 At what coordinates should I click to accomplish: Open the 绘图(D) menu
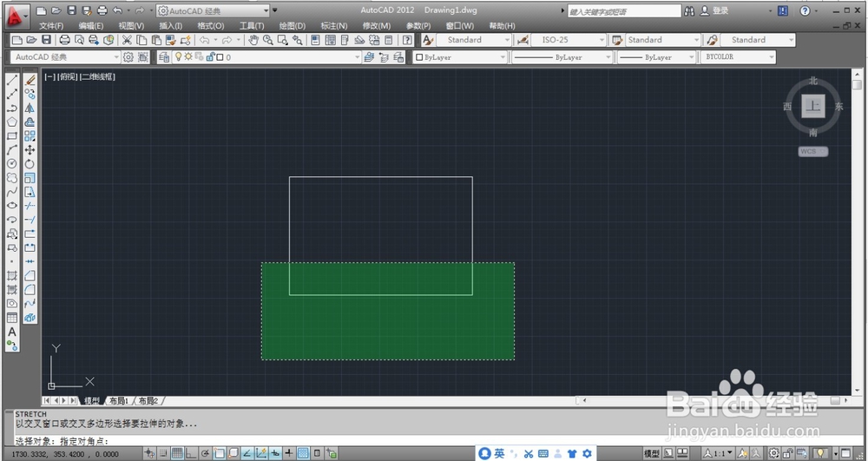[x=292, y=25]
